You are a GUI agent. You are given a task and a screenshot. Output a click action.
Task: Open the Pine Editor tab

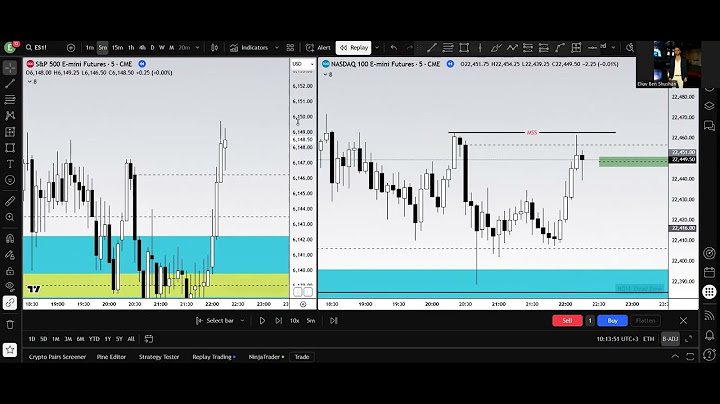(111, 357)
